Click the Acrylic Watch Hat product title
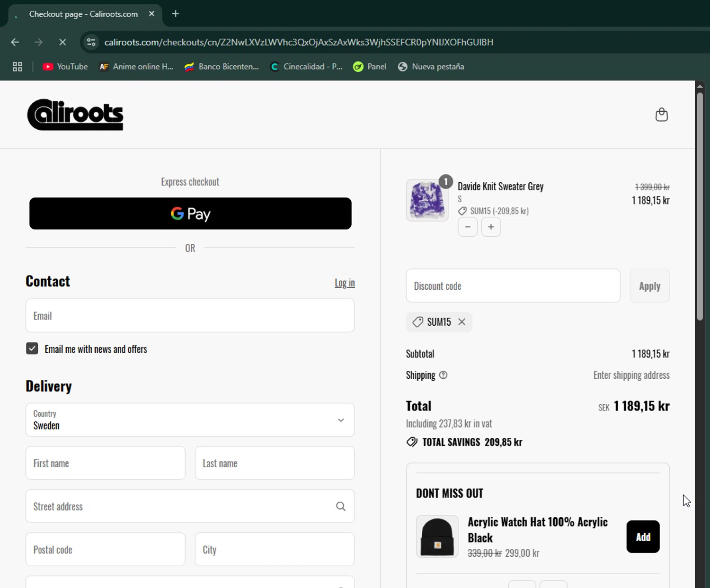The height and width of the screenshot is (588, 710). tap(538, 530)
